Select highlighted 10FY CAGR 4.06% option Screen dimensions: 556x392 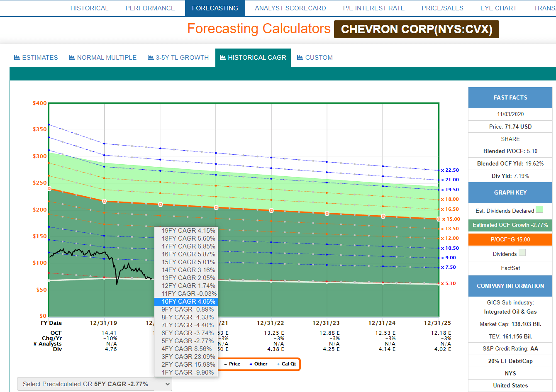click(186, 302)
